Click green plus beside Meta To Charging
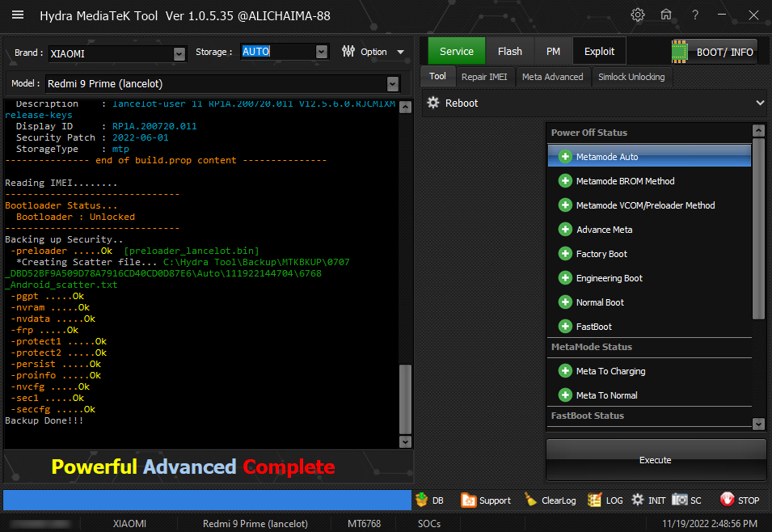The height and width of the screenshot is (532, 772). (x=565, y=371)
